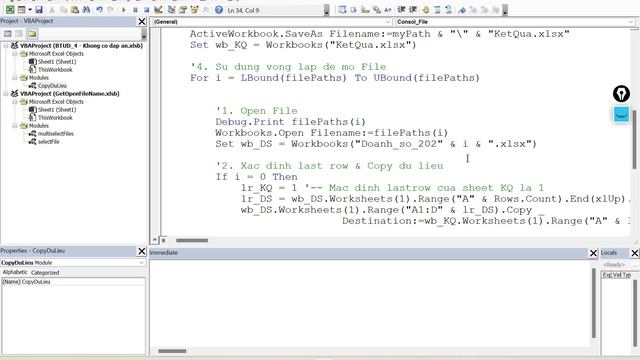
Task: Open VBA Help question mark icon
Action: (x=219, y=10)
